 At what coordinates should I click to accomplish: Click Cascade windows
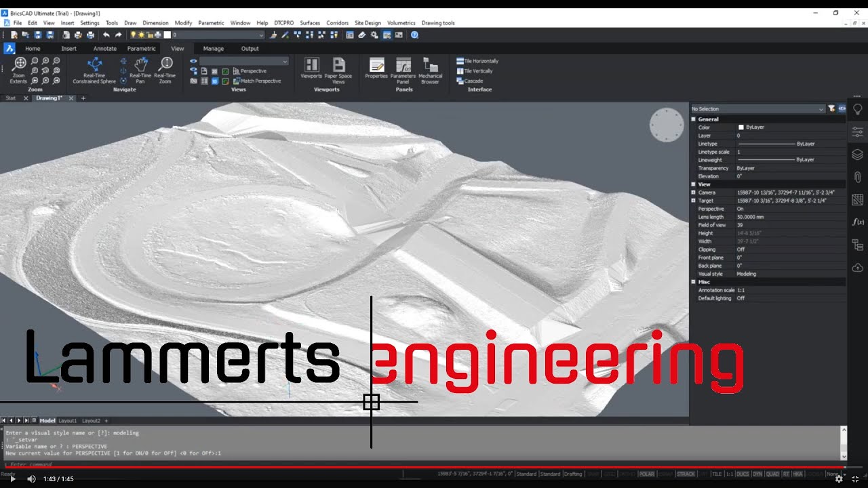[x=470, y=81]
